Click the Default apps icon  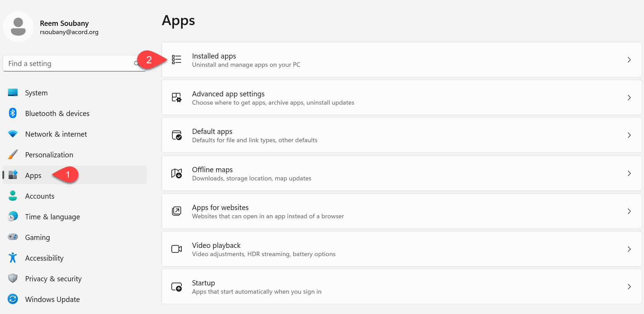tap(177, 135)
